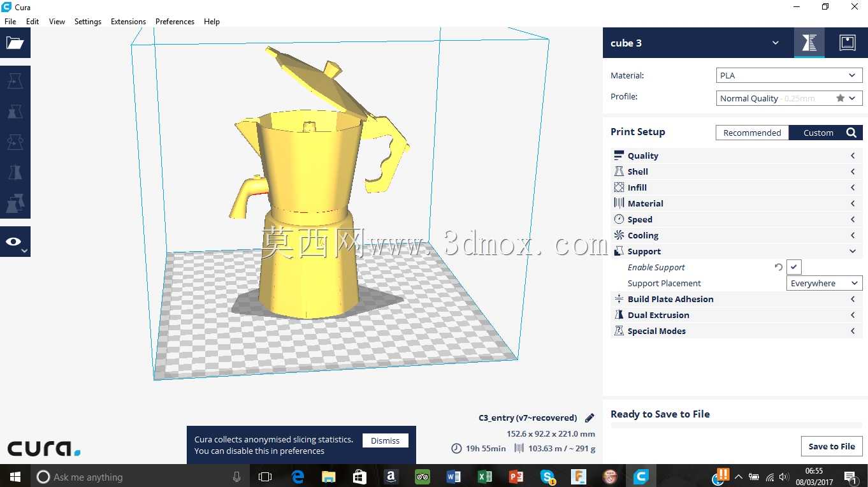Image resolution: width=868 pixels, height=487 pixels.
Task: Open Word from the taskbar
Action: [454, 477]
